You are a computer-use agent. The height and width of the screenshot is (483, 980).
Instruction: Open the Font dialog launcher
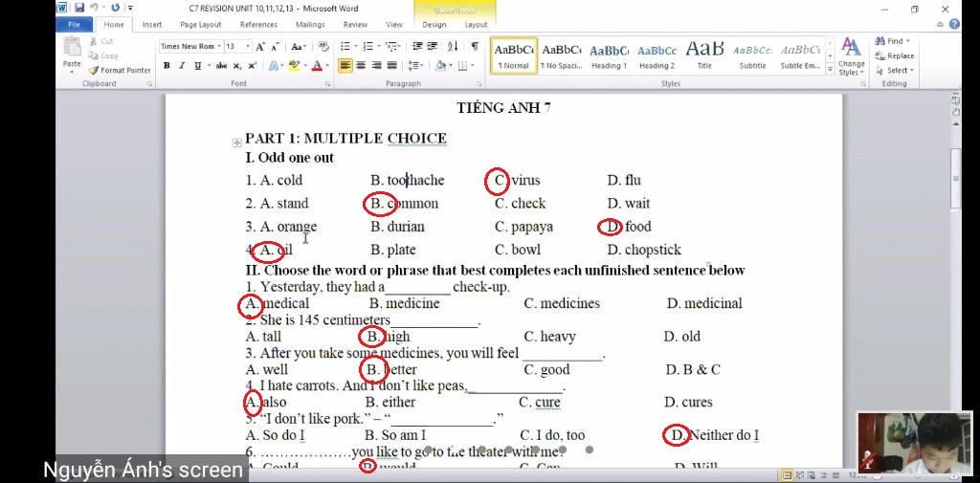point(327,84)
